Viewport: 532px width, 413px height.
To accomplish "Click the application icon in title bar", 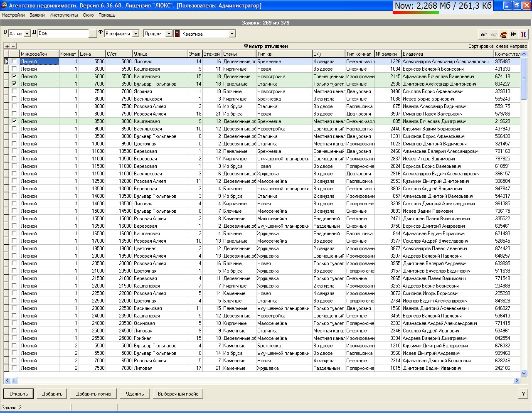I will coord(4,5).
